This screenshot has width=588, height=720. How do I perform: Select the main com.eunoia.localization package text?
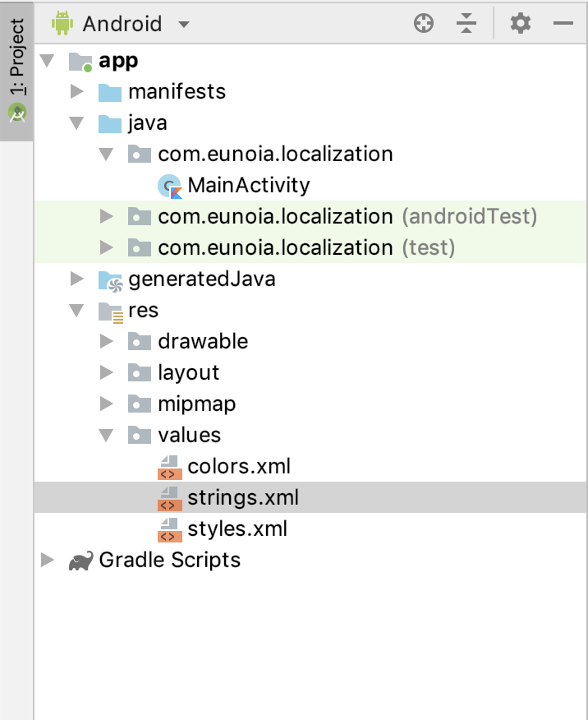[x=276, y=154]
